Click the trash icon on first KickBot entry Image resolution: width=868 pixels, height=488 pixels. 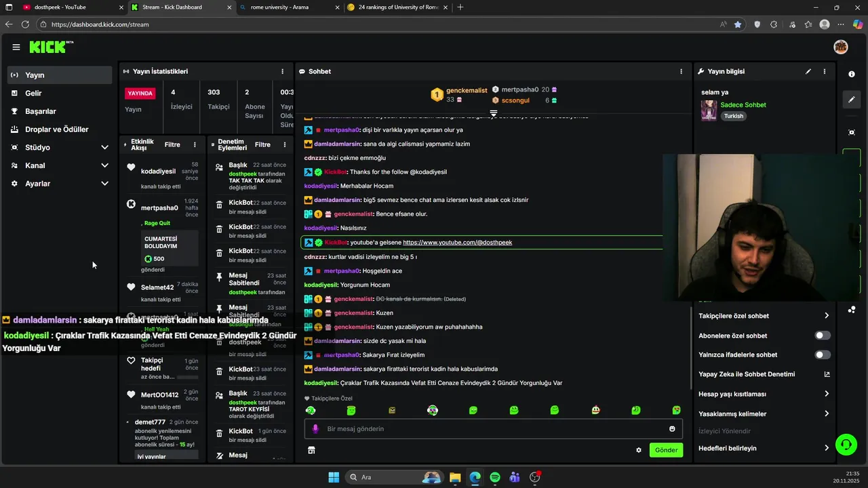pyautogui.click(x=219, y=205)
